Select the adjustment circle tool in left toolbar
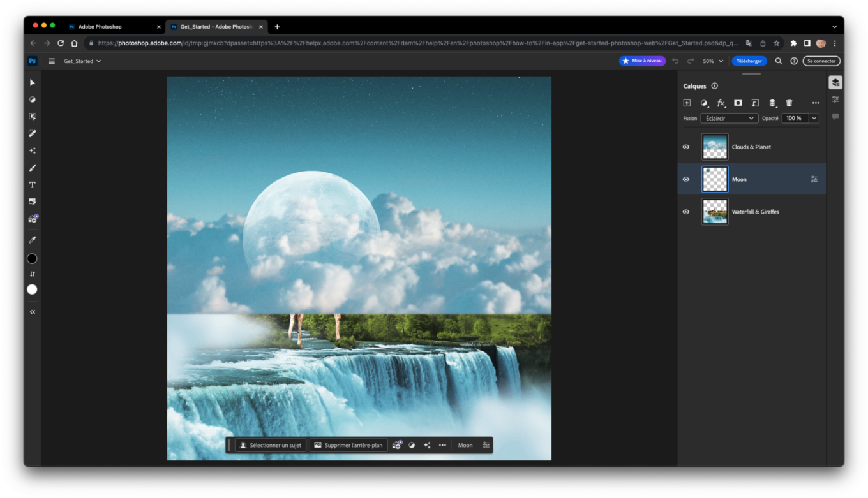The width and height of the screenshot is (868, 498). (33, 99)
